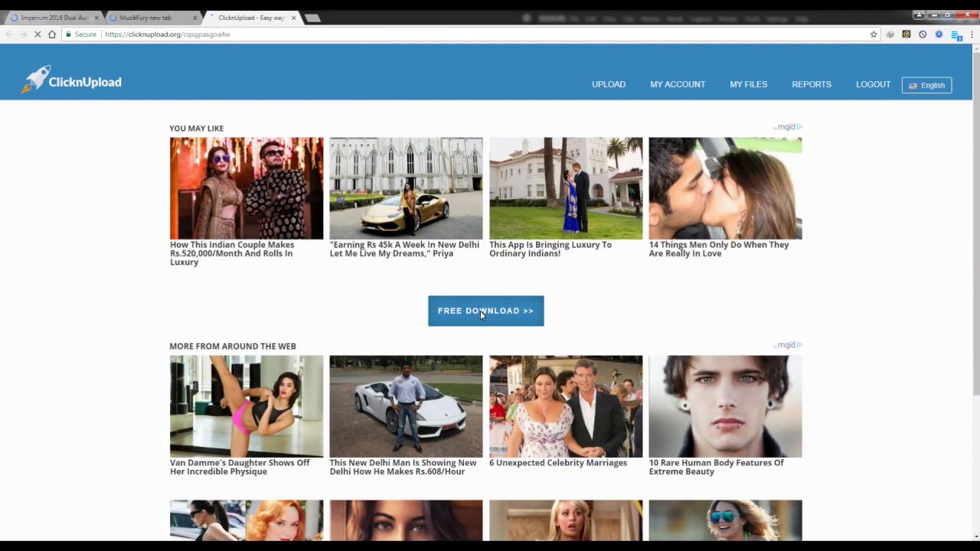This screenshot has width=980, height=551.
Task: Click the circular blocker extension icon
Action: coord(923,34)
